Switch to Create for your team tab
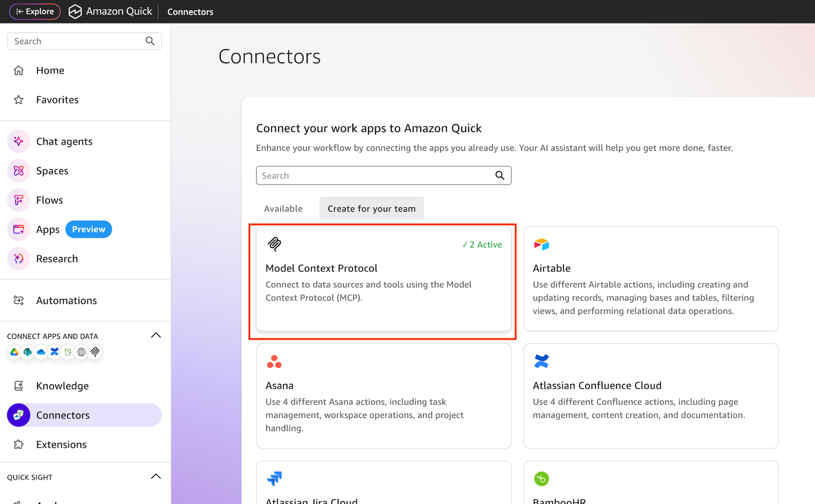 tap(372, 209)
